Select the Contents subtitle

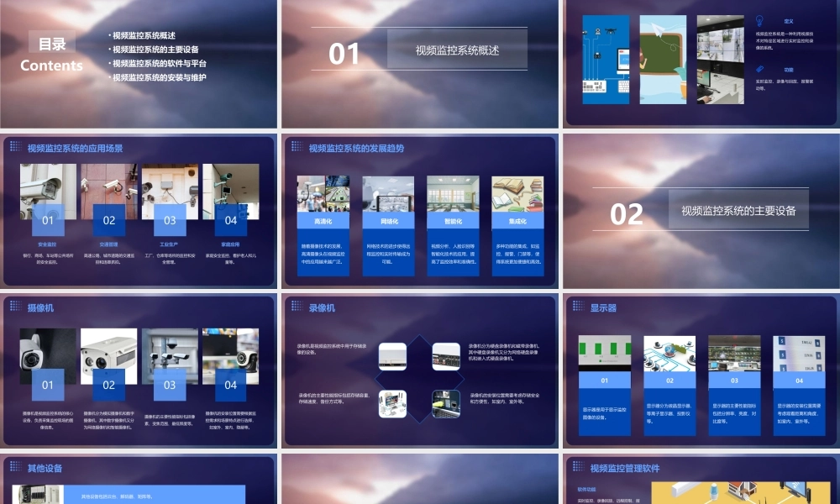[x=51, y=66]
